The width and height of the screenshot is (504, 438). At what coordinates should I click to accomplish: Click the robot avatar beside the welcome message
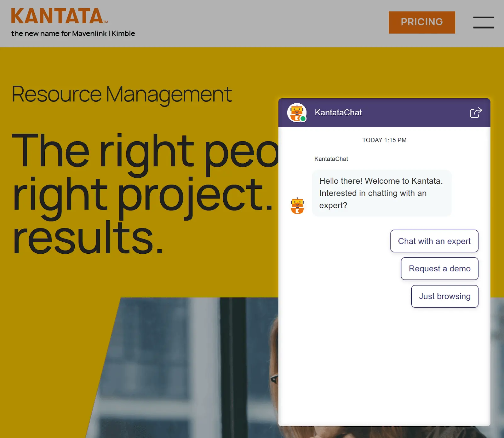297,206
